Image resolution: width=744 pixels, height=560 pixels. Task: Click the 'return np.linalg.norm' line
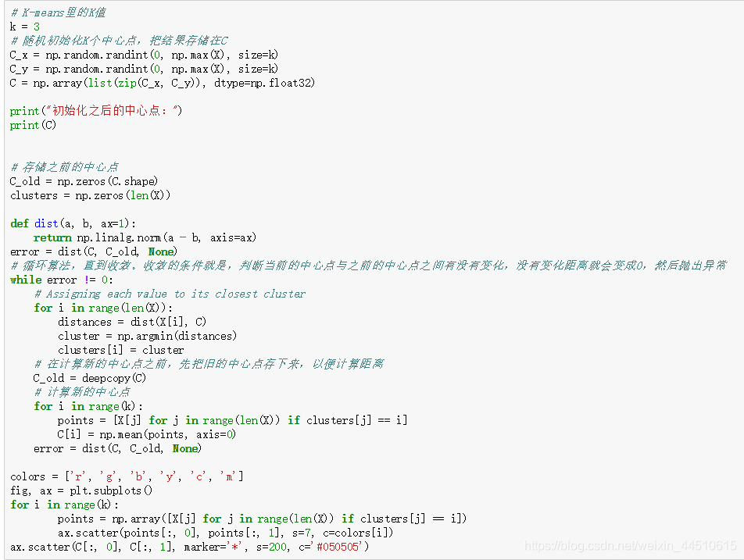pos(145,237)
